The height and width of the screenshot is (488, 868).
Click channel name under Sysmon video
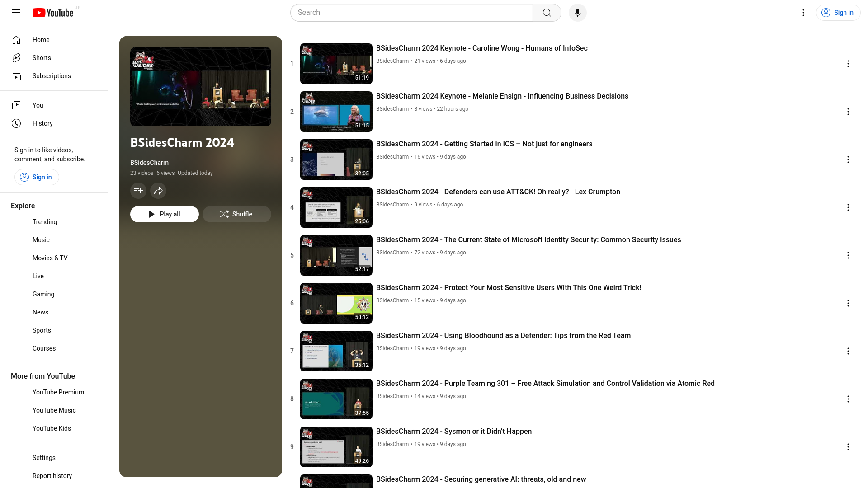[392, 444]
